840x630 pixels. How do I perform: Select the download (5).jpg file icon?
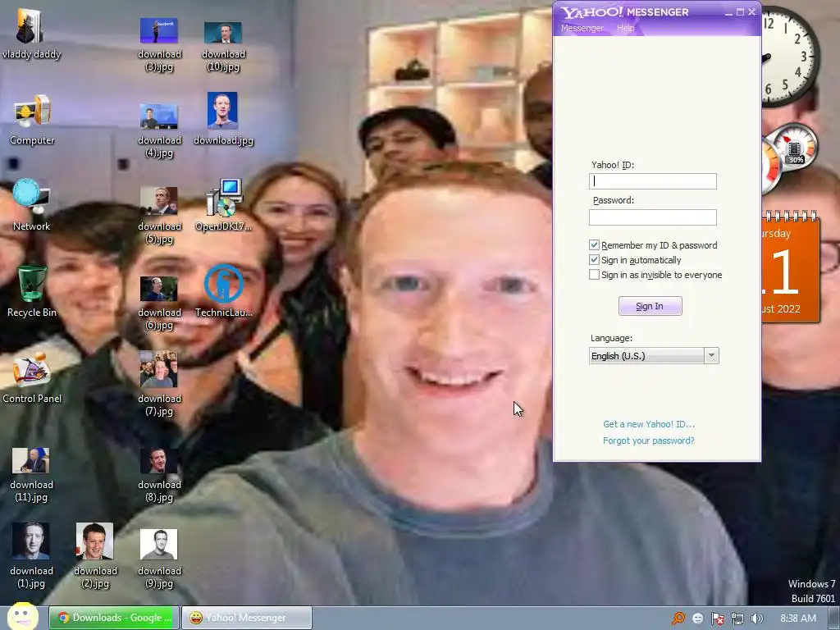(x=159, y=217)
